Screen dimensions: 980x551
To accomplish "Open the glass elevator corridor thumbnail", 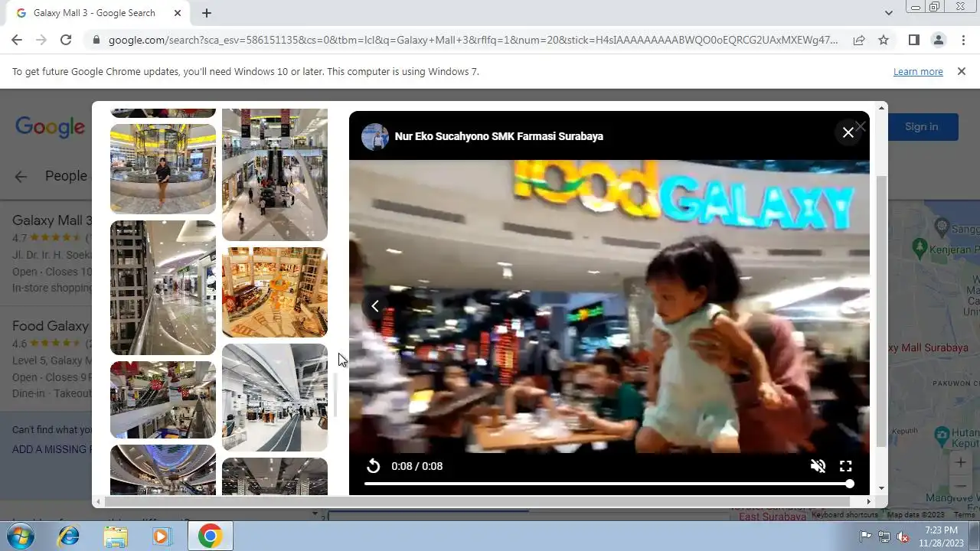I will click(x=163, y=288).
